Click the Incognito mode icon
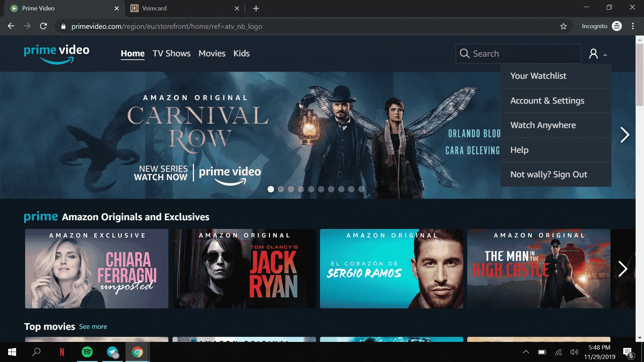The height and width of the screenshot is (362, 644). pyautogui.click(x=617, y=26)
